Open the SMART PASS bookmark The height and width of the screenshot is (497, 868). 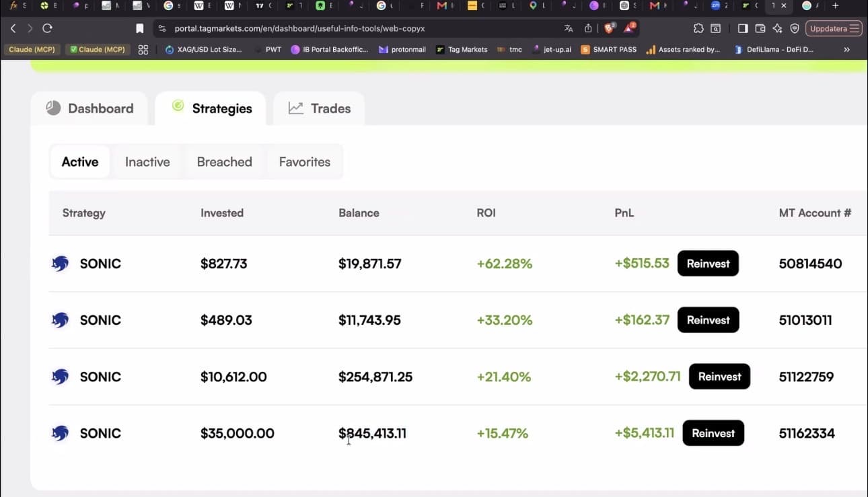(609, 49)
